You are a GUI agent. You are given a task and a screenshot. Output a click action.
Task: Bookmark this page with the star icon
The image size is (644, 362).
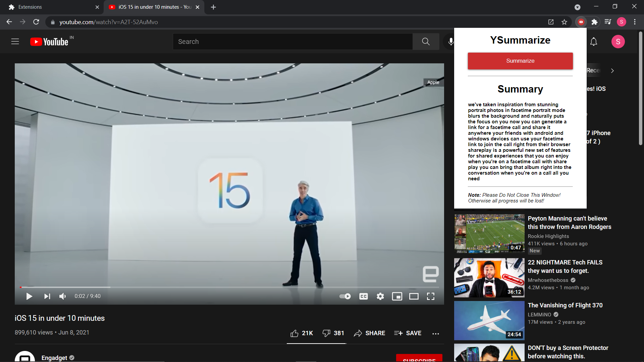[564, 22]
